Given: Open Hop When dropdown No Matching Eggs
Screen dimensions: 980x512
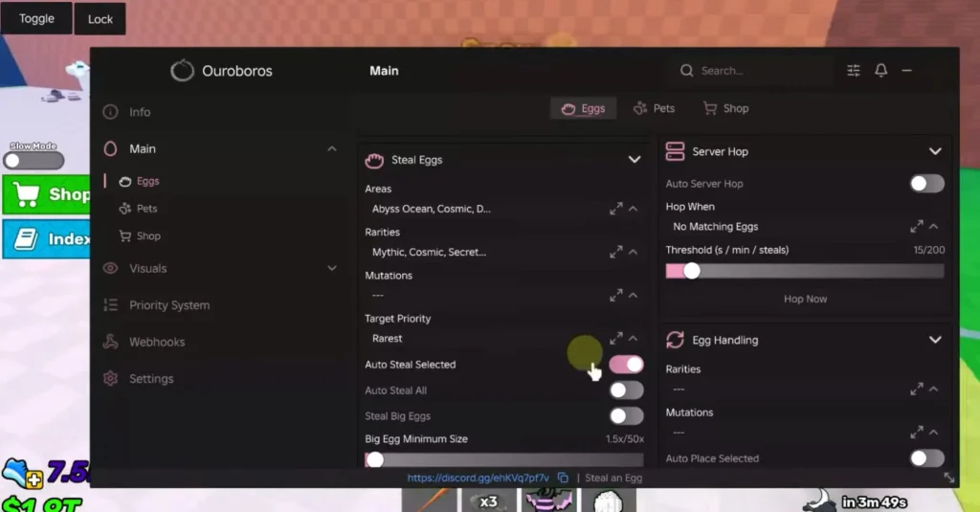Looking at the screenshot, I should pyautogui.click(x=805, y=226).
